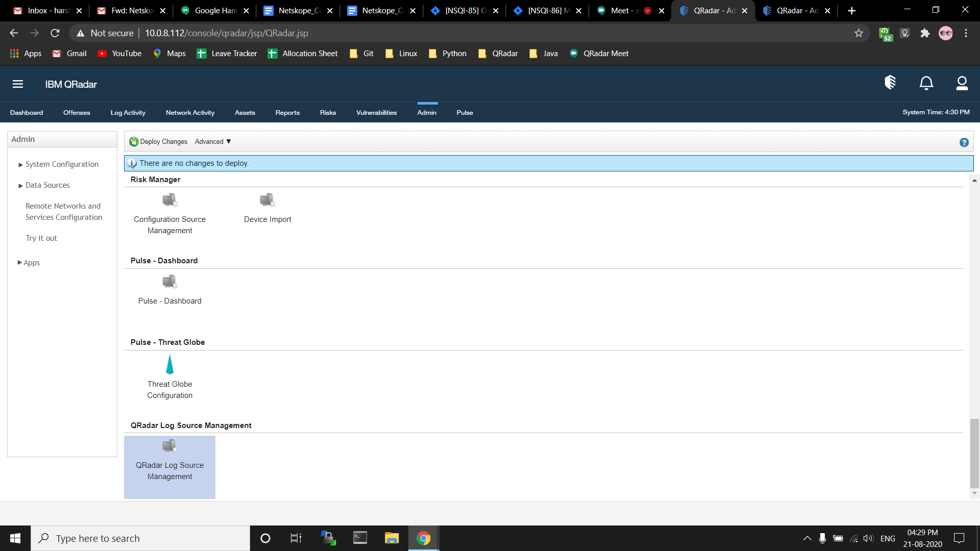Expand the System Configuration section
The image size is (980, 551).
click(61, 164)
